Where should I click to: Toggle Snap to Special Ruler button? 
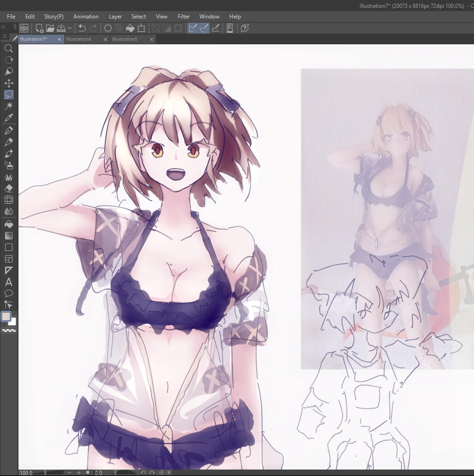(x=204, y=28)
